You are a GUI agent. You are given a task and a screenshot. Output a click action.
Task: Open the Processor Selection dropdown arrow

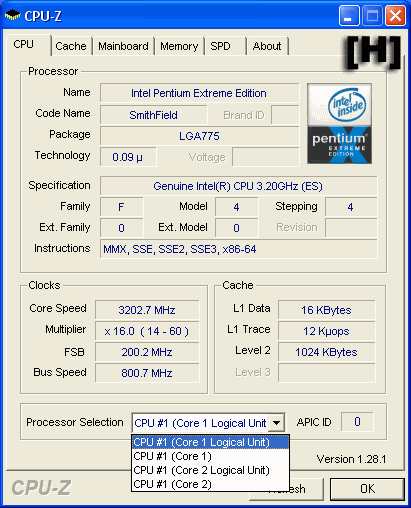coord(277,423)
